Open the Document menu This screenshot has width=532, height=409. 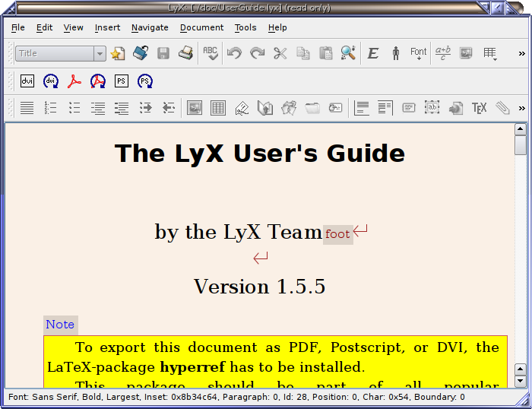click(x=201, y=27)
